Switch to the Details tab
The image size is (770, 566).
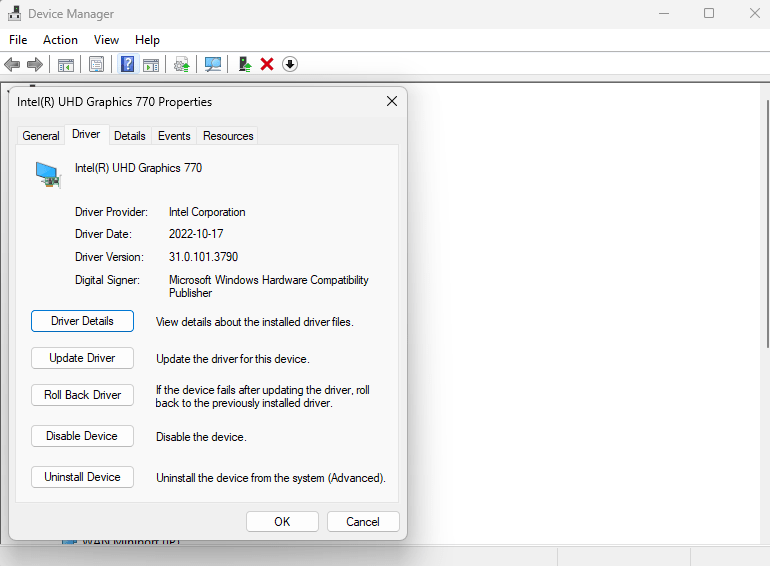point(130,136)
